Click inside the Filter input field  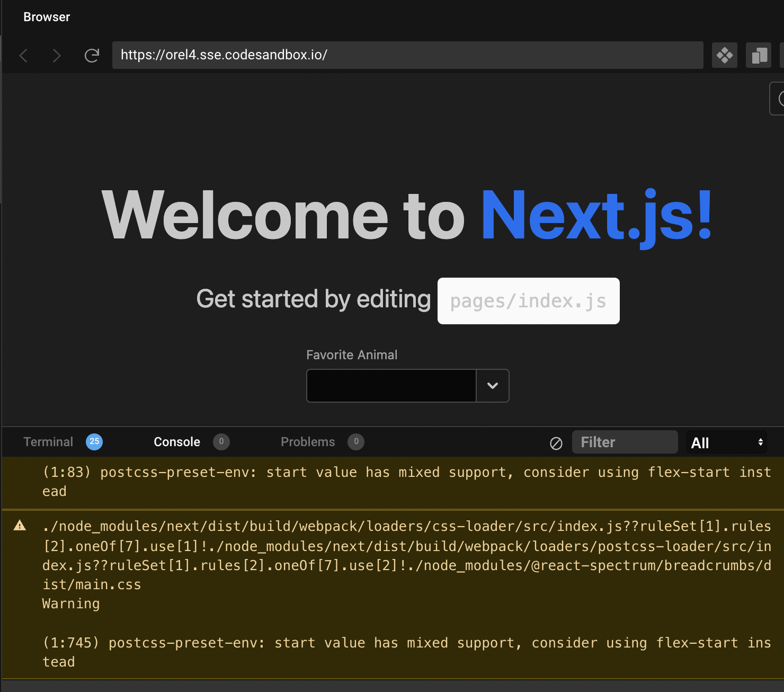tap(625, 441)
